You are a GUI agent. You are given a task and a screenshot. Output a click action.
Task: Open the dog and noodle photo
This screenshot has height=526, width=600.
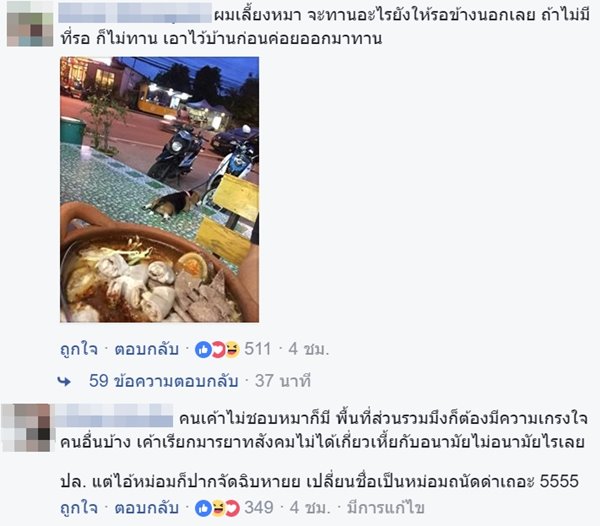point(160,189)
